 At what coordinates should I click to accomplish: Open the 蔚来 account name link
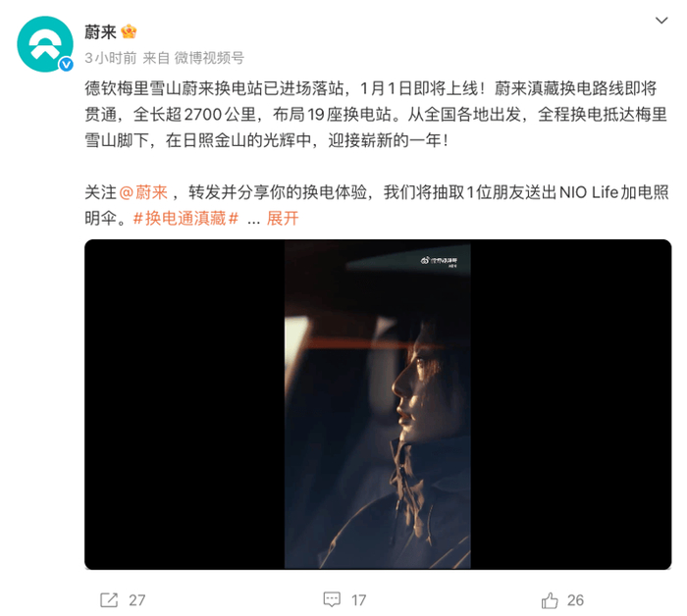100,32
